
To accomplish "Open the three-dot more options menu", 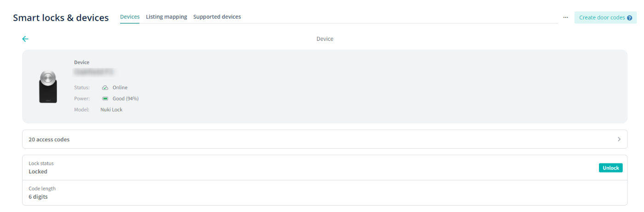I will pyautogui.click(x=565, y=17).
